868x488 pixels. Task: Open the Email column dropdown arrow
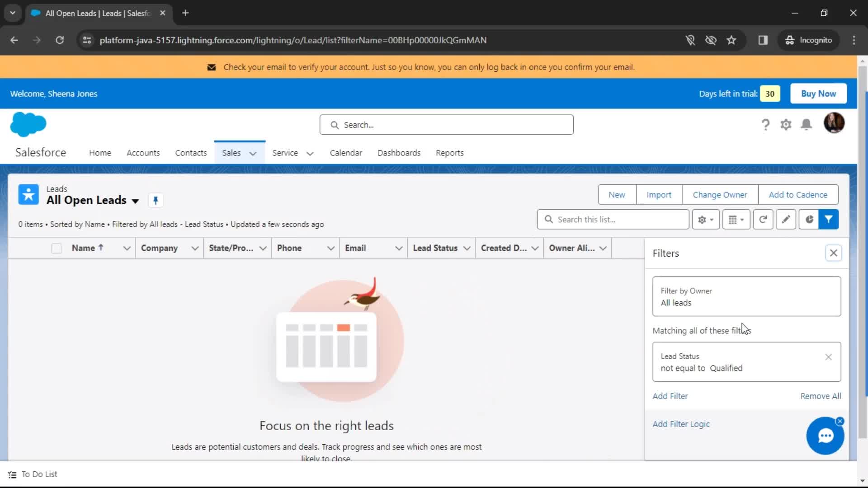(x=399, y=249)
